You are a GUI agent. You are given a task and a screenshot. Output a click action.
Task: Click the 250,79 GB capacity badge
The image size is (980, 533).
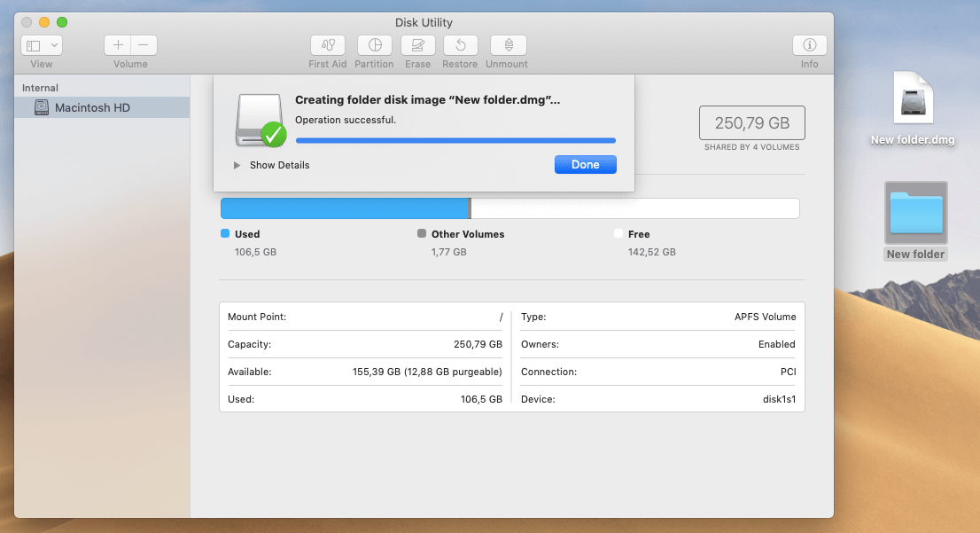pyautogui.click(x=751, y=122)
